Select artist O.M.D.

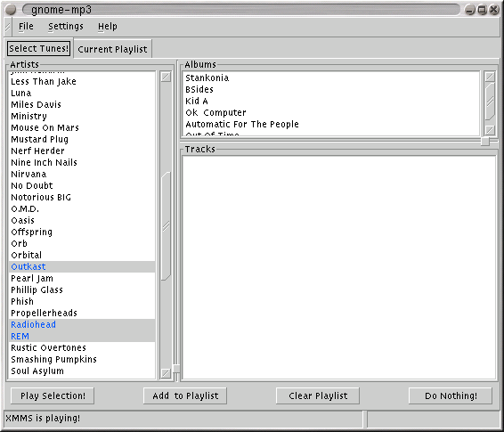point(82,209)
